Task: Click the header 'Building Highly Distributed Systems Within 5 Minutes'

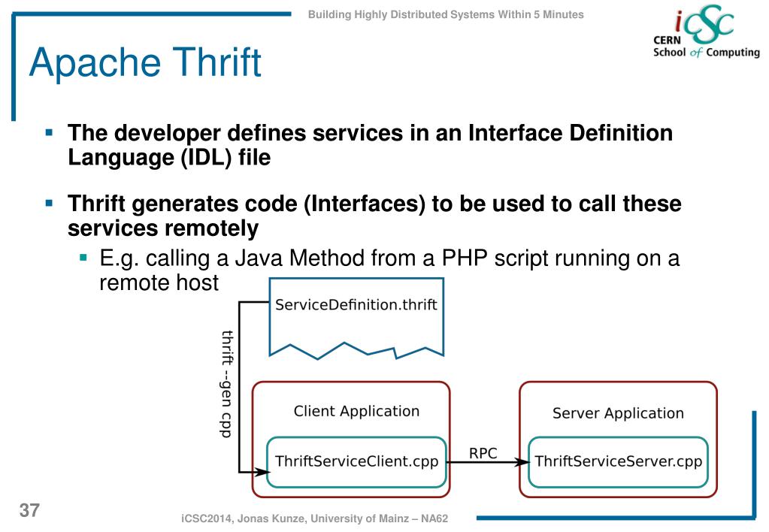Action: (x=446, y=15)
